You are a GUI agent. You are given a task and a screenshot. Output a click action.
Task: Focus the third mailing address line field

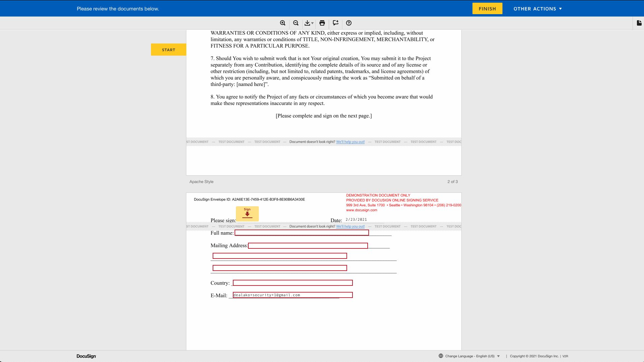click(280, 268)
